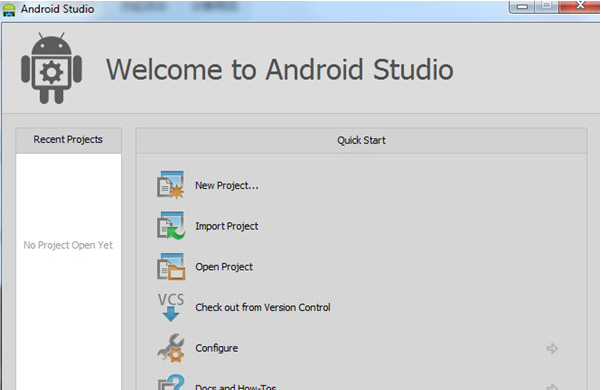Click the No Project Open Yet text
This screenshot has height=390, width=601.
pyautogui.click(x=68, y=245)
